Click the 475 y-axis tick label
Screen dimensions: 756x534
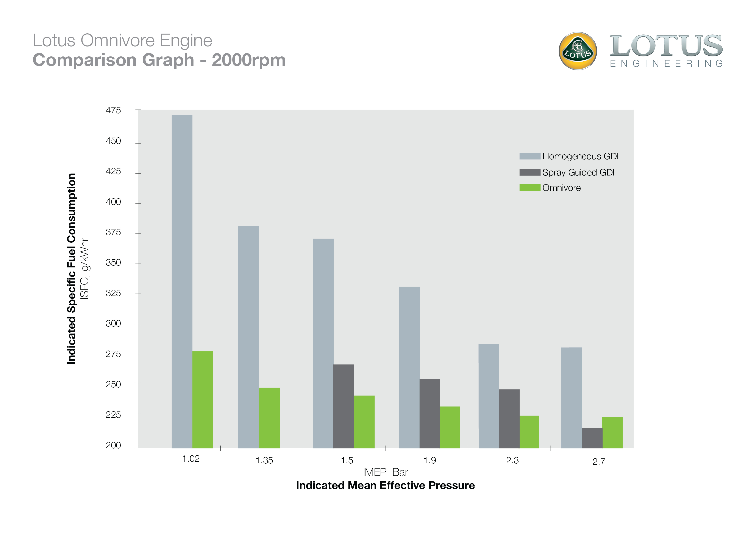pos(113,110)
